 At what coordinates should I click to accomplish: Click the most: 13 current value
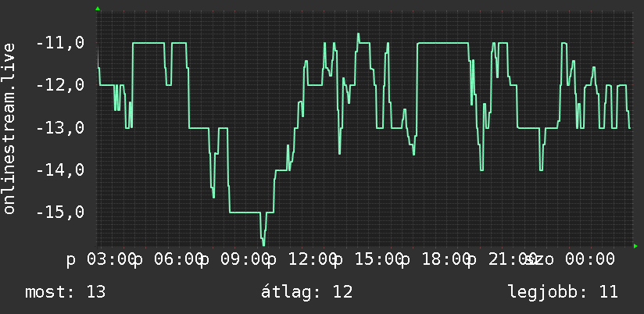click(x=66, y=292)
